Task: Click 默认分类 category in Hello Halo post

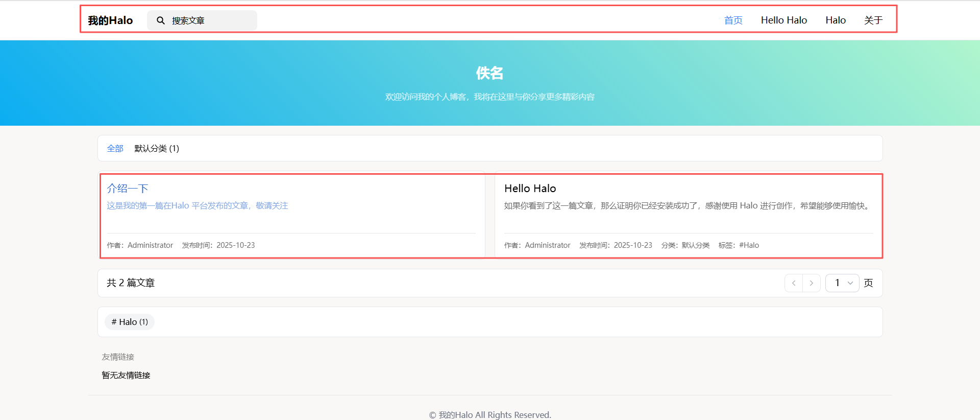Action: point(695,245)
